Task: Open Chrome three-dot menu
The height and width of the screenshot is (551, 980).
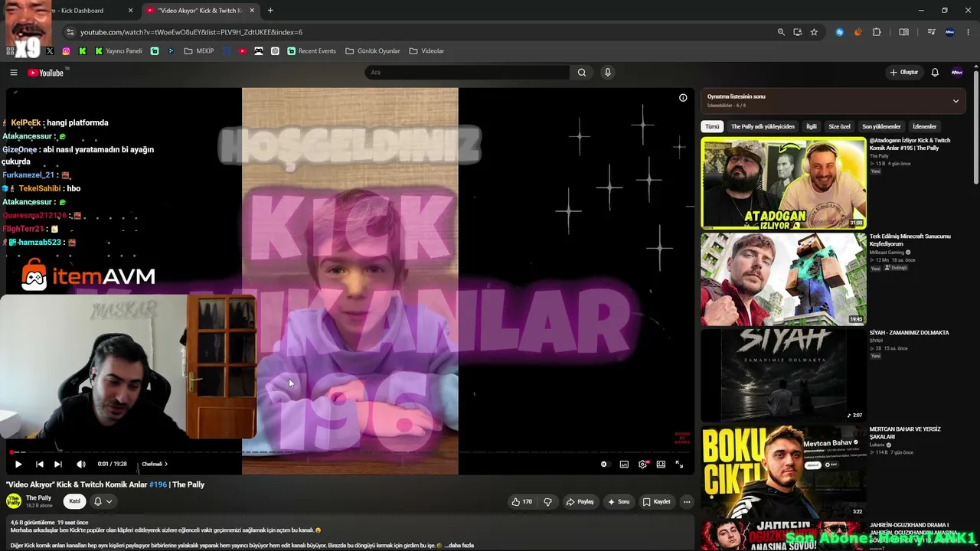Action: tap(969, 32)
